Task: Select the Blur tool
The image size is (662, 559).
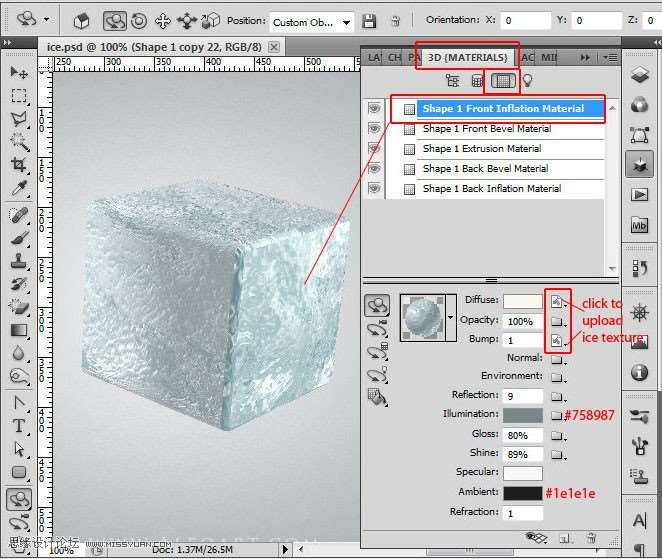Action: tap(18, 353)
